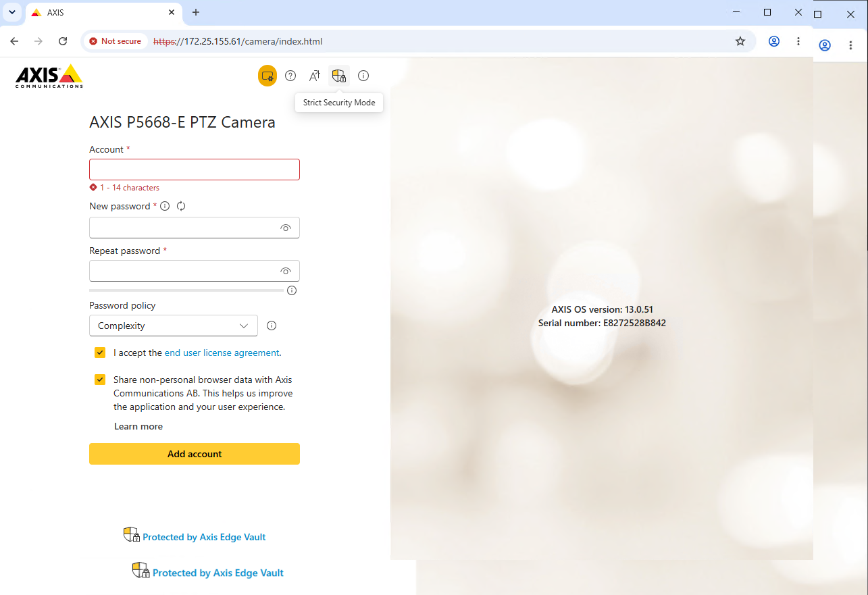Uncheck the end user license agreement checkbox
The image size is (868, 595).
tap(100, 353)
